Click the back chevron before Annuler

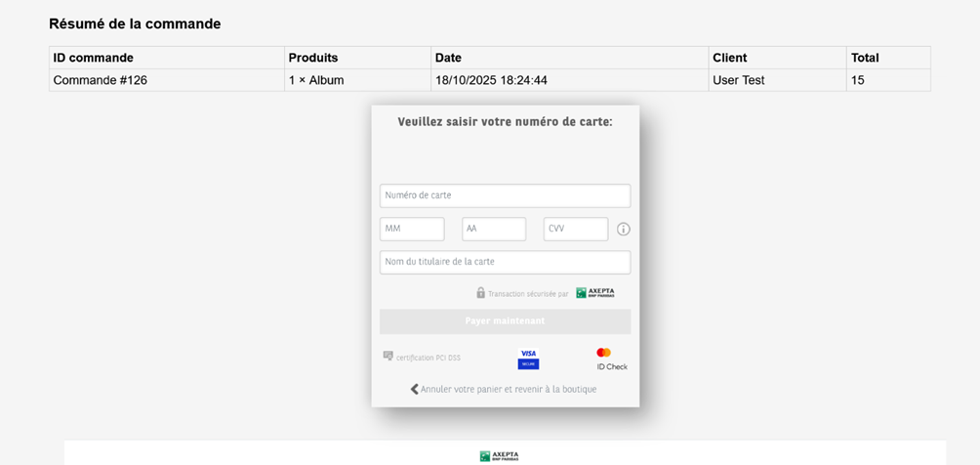click(x=414, y=389)
